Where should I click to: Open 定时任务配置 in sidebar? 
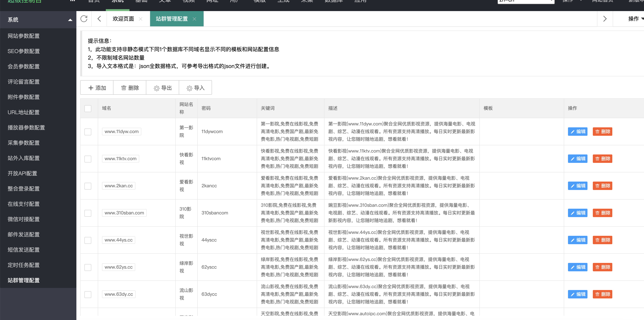(38, 265)
